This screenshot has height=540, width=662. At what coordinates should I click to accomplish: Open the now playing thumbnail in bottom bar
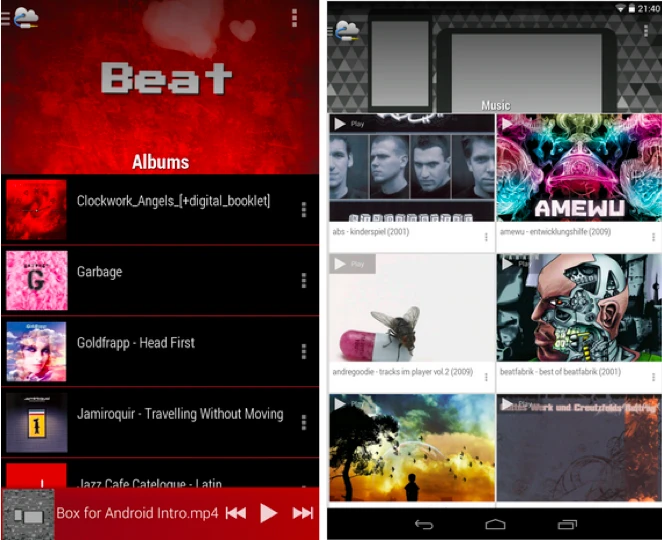pyautogui.click(x=27, y=514)
